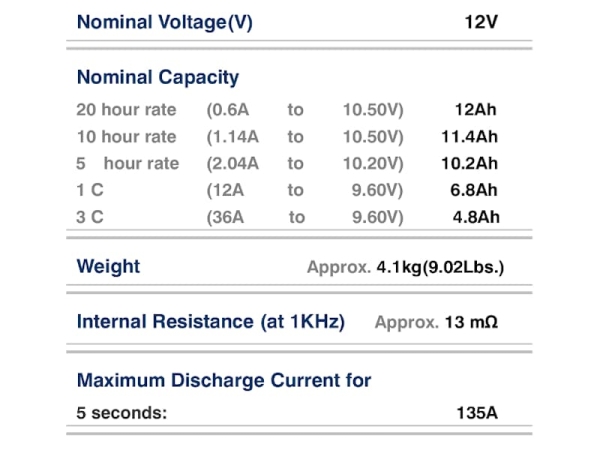This screenshot has height=450, width=600.
Task: Select the 10 hour rate row label
Action: pos(126,137)
